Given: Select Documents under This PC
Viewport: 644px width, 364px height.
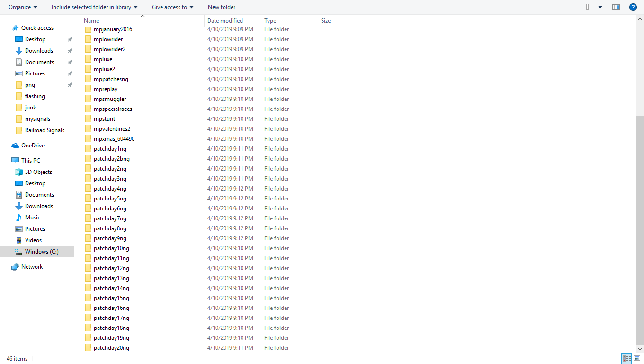Looking at the screenshot, I should point(39,195).
